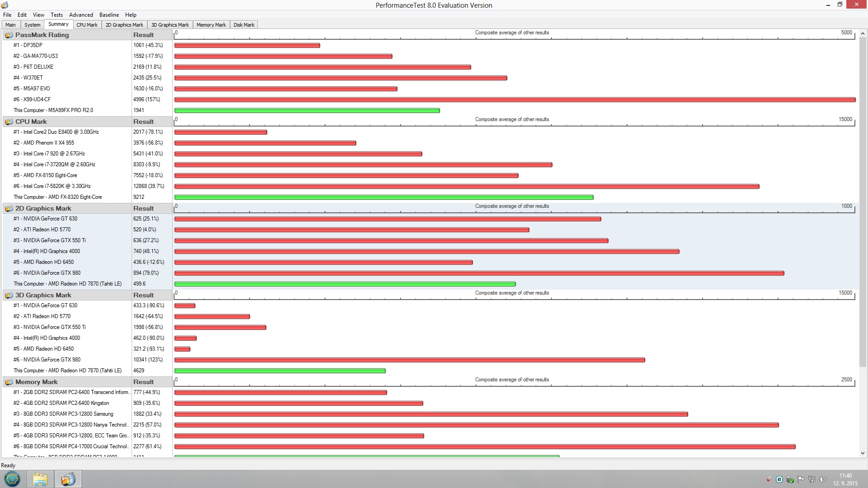This screenshot has height=488, width=868.
Task: Select the #6 X99-UD4-CF baseline row
Action: click(32, 99)
